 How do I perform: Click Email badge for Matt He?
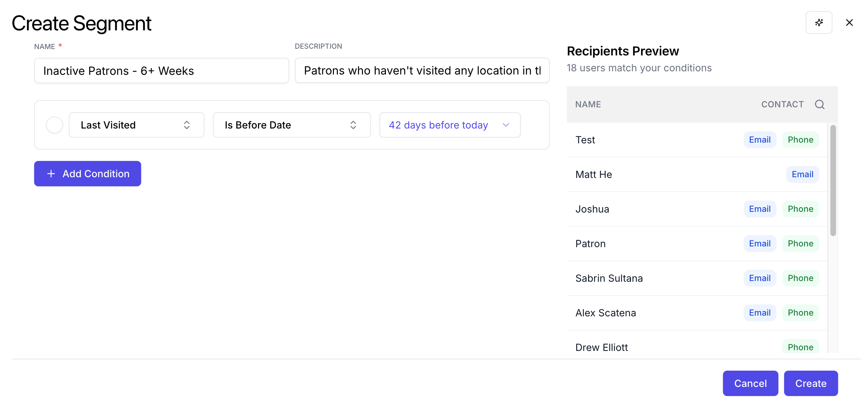pos(802,174)
